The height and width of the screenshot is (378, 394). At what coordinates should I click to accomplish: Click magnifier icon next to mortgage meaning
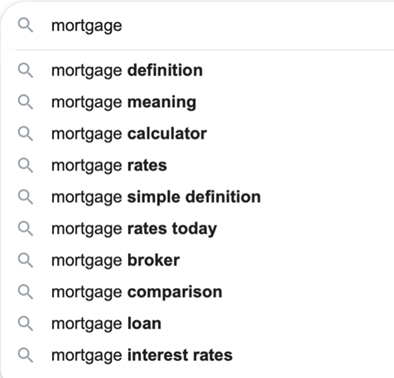tap(25, 102)
